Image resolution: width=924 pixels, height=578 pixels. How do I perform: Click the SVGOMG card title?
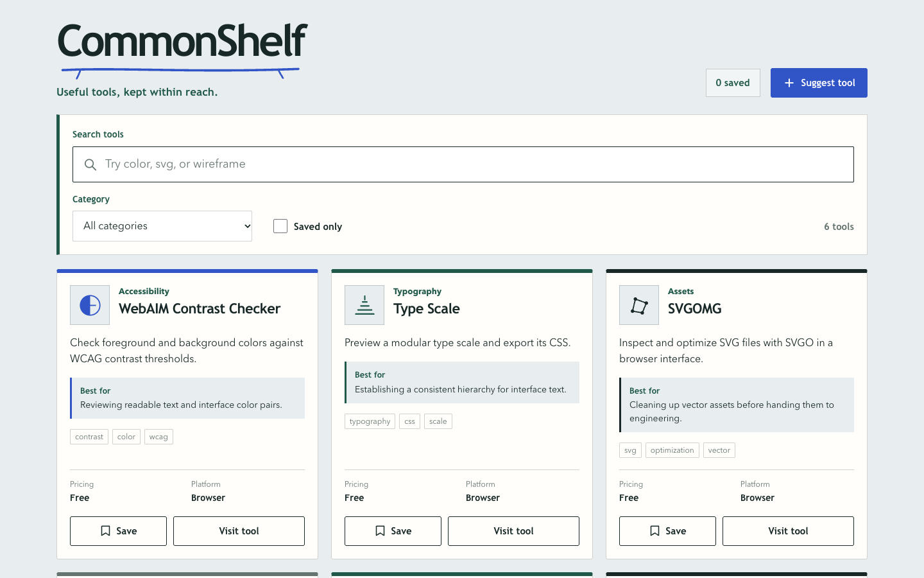tap(695, 309)
